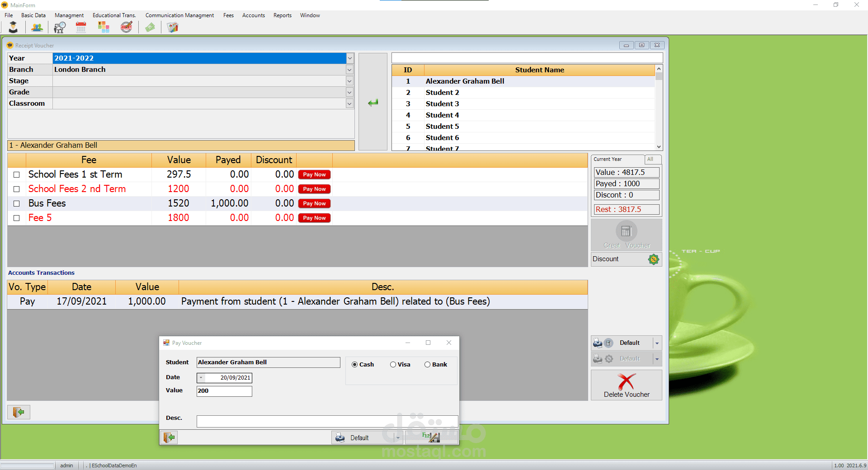Open the Reports menu
Viewport: 868px width, 470px height.
click(283, 15)
